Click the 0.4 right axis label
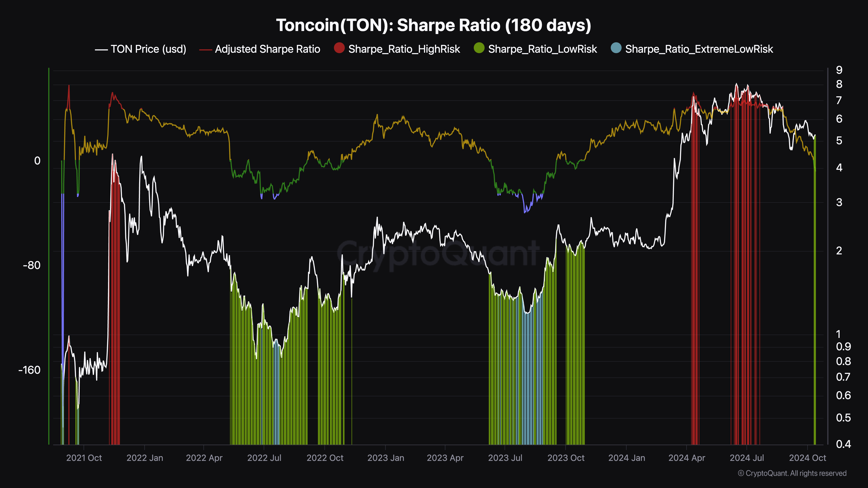This screenshot has width=868, height=488. 843,444
